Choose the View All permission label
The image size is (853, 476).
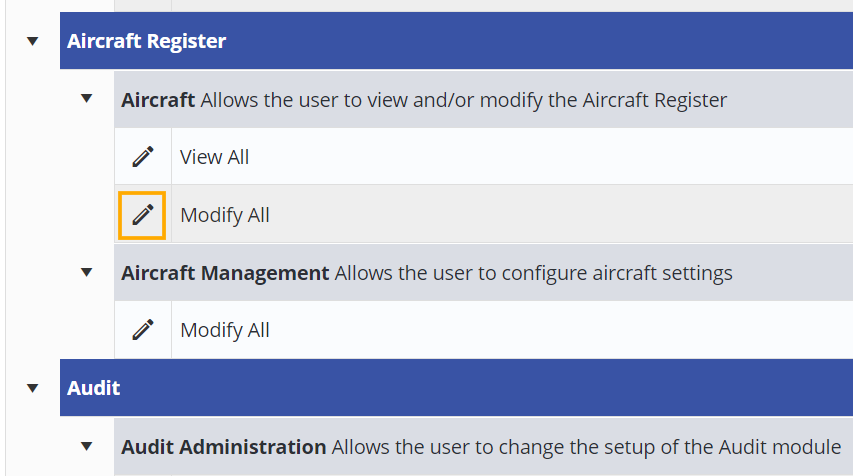click(x=214, y=157)
